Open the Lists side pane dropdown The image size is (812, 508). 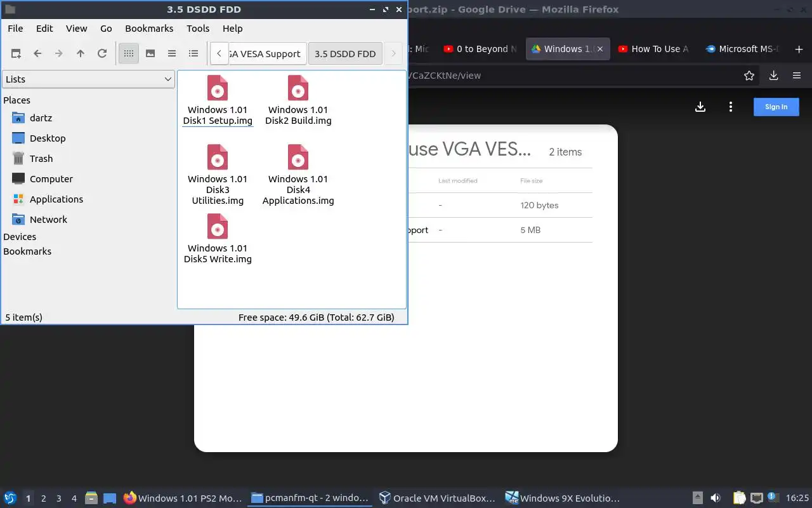(88, 79)
